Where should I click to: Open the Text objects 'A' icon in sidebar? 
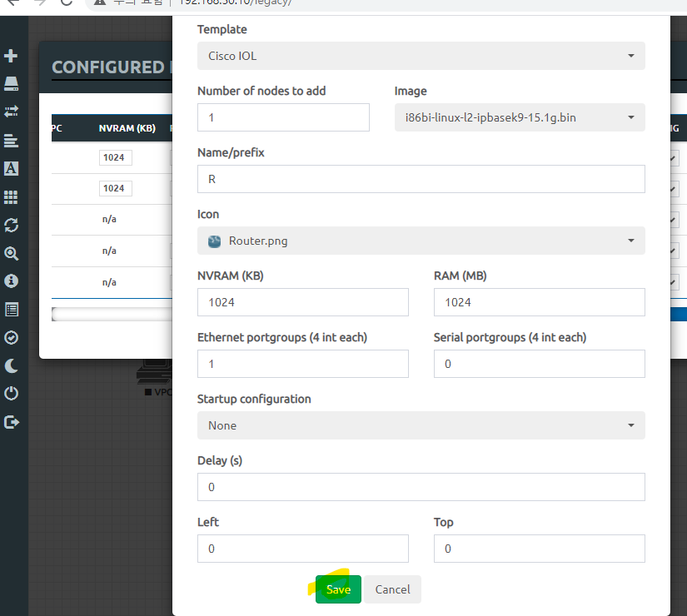[x=11, y=169]
